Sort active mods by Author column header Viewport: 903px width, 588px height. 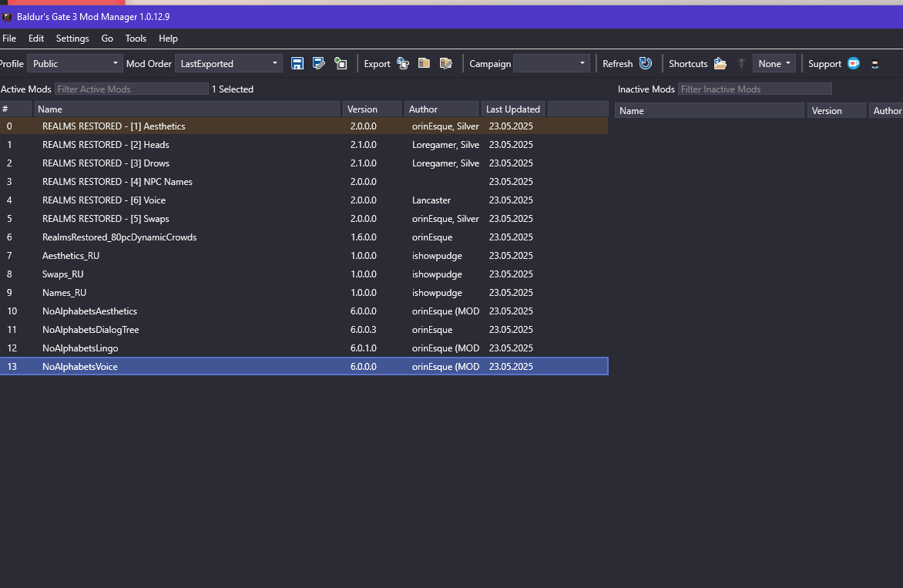tap(441, 109)
